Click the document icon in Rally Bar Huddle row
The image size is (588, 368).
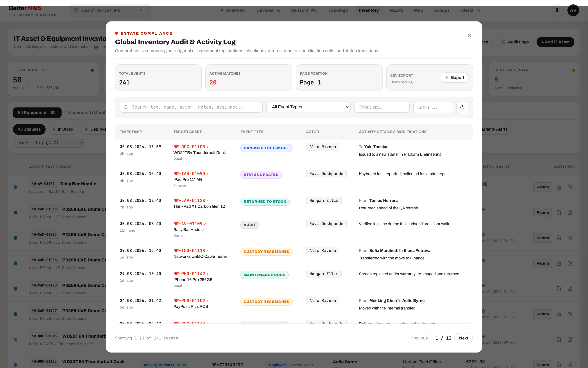click(559, 187)
